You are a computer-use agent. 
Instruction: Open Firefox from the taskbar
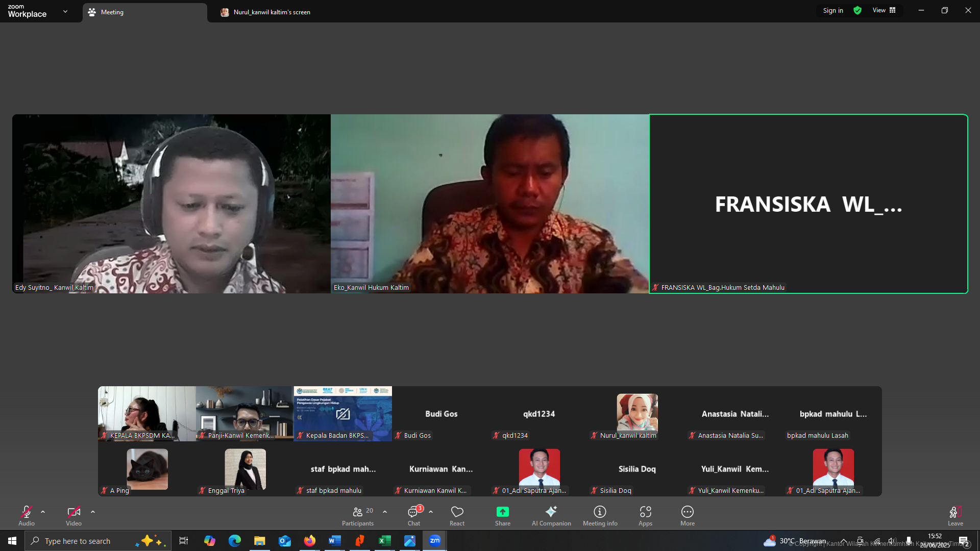pos(309,541)
